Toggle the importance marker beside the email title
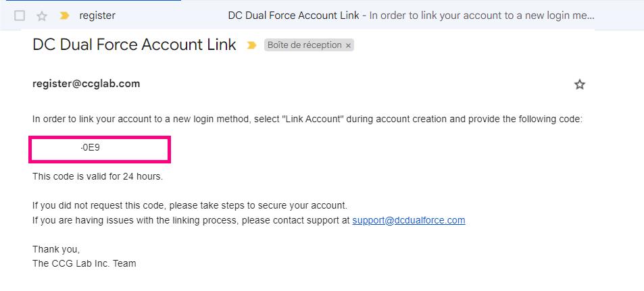The height and width of the screenshot is (291, 644). tap(251, 46)
